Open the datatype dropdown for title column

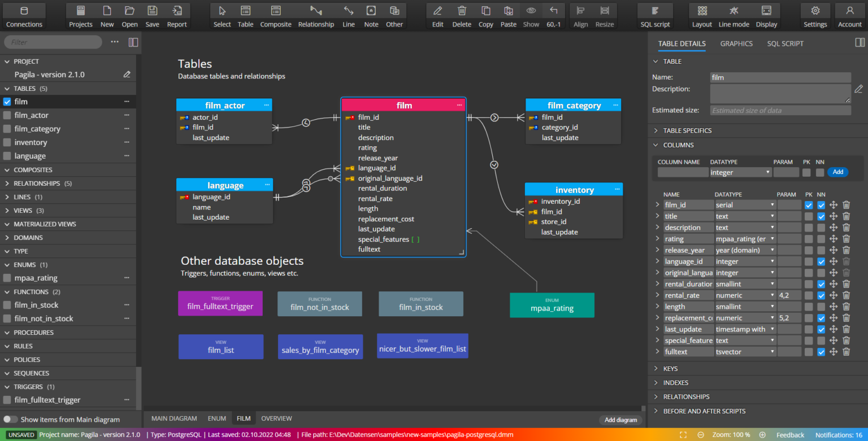click(x=772, y=216)
